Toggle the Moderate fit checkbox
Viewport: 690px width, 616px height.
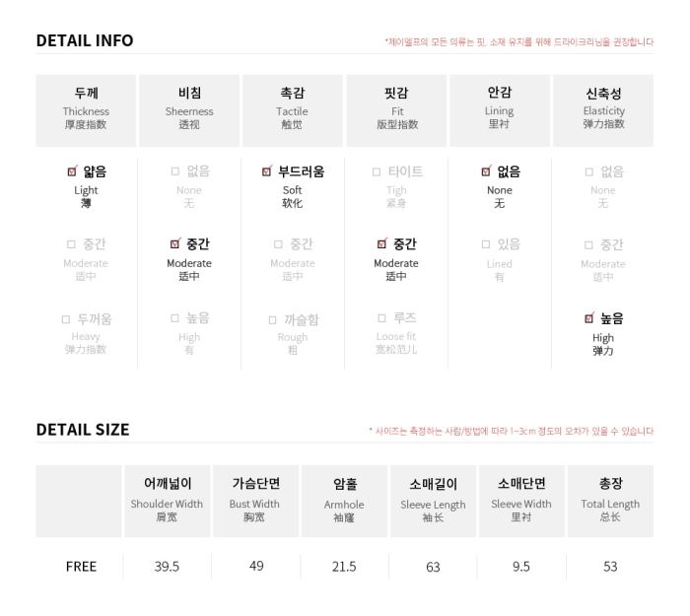click(x=381, y=243)
